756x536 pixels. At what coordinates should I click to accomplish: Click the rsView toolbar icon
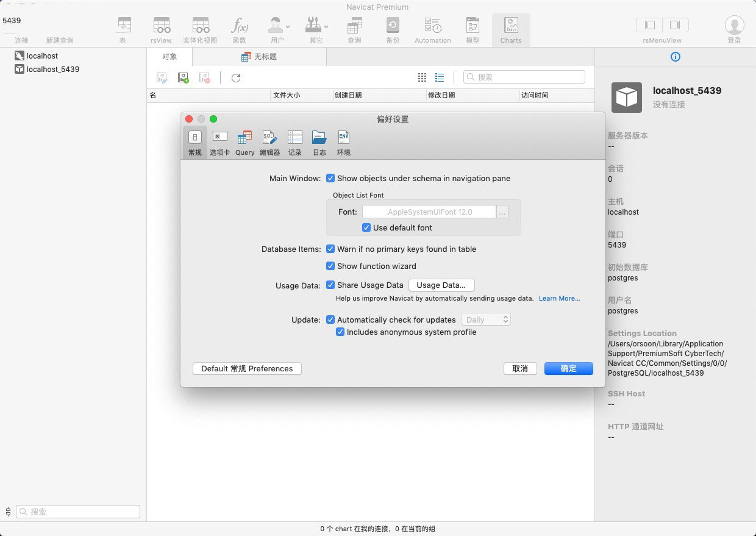coord(162,25)
